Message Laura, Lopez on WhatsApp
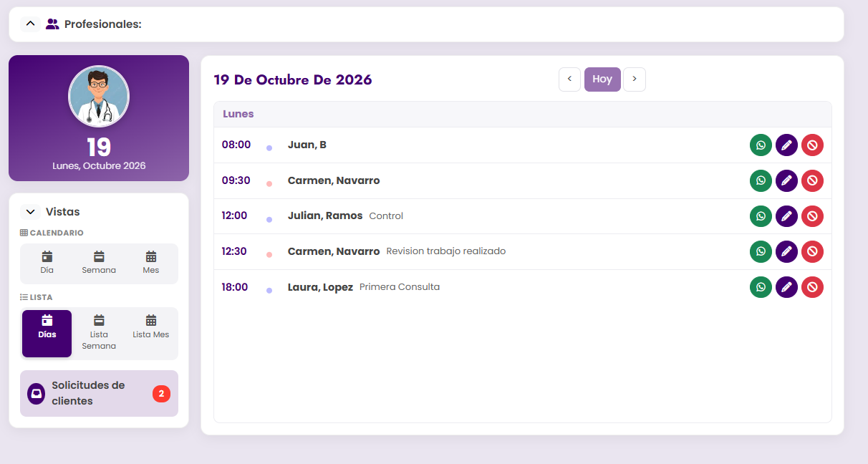This screenshot has width=868, height=464. pyautogui.click(x=761, y=287)
